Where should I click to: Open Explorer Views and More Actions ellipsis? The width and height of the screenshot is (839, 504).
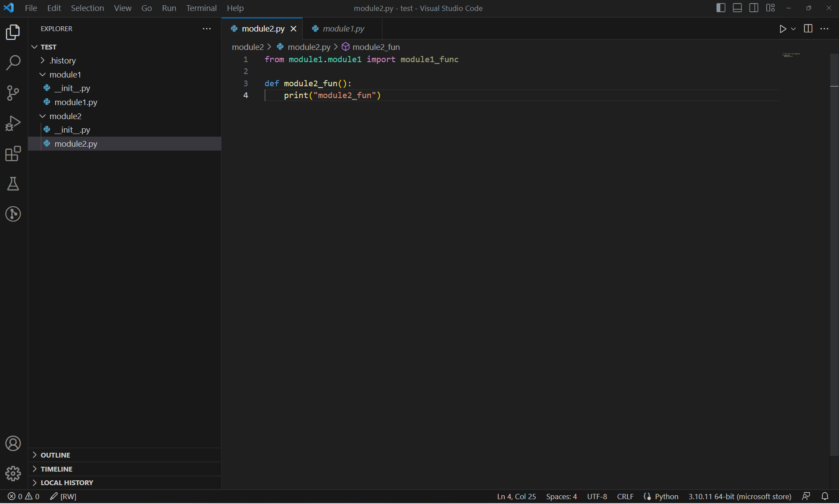click(x=207, y=29)
